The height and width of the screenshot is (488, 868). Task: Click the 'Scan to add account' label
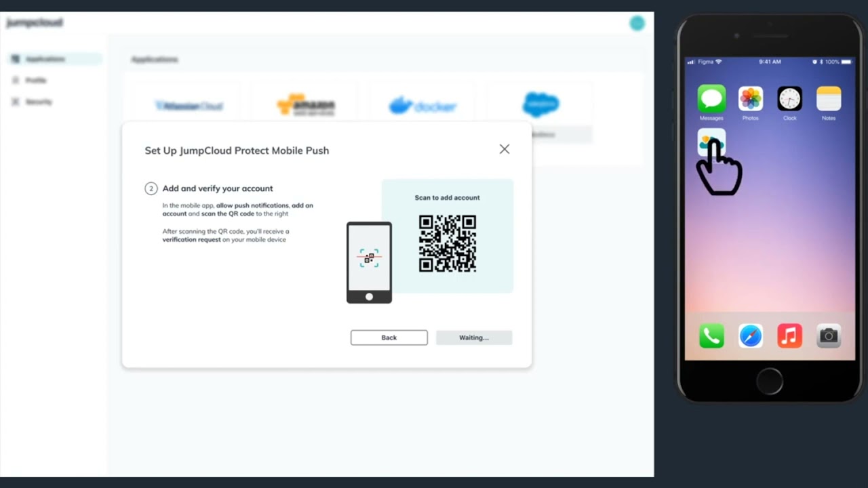coord(448,198)
